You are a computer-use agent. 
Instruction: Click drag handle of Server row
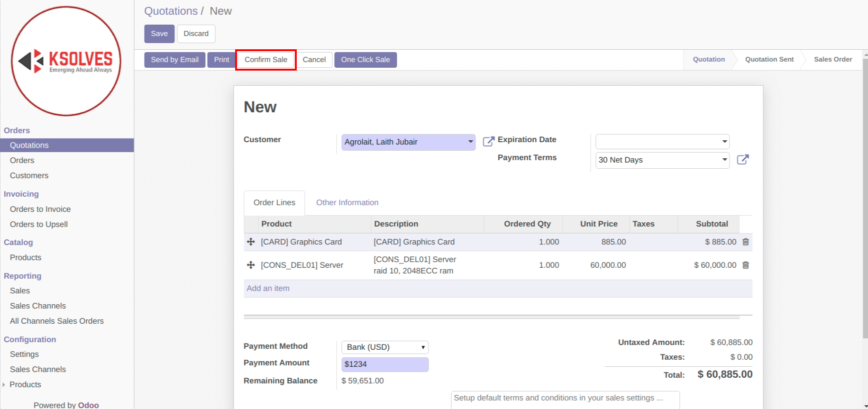251,265
